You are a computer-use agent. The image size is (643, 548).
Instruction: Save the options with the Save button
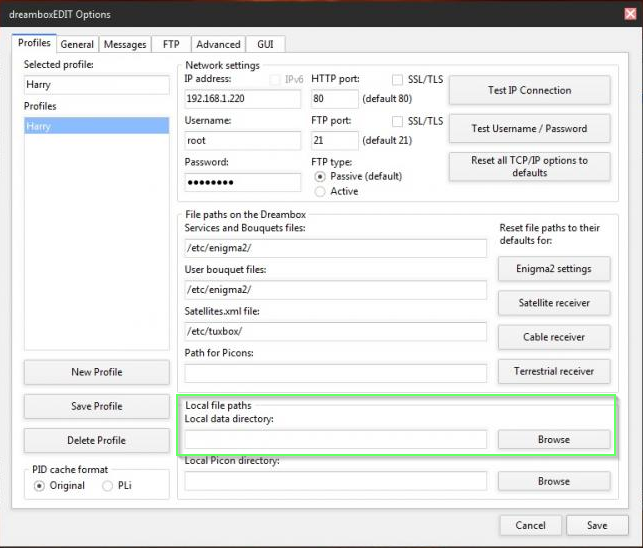coord(597,525)
